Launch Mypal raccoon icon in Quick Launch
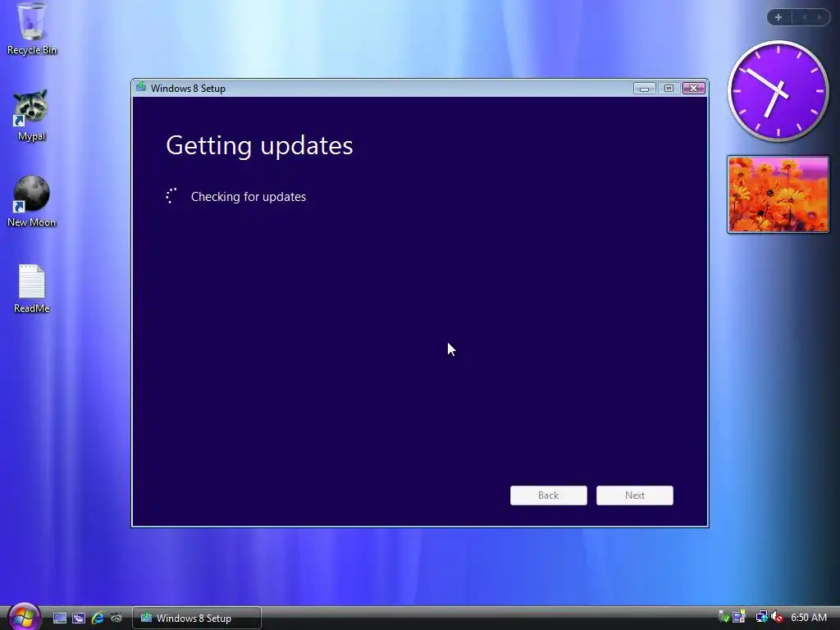This screenshot has height=630, width=840. click(x=116, y=618)
